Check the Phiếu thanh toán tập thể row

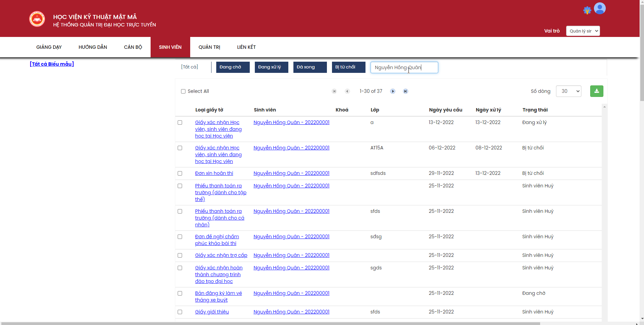pyautogui.click(x=180, y=186)
